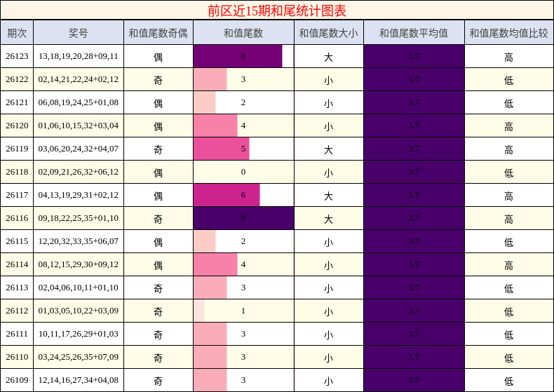Select numbers 02,14,21,22,24+02,12
The height and width of the screenshot is (392, 554).
[79, 79]
